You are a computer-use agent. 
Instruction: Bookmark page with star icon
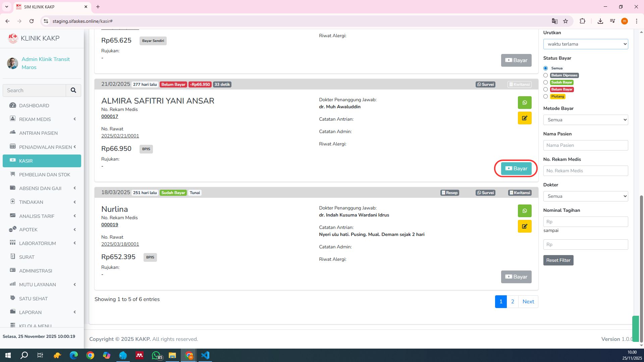click(x=566, y=21)
